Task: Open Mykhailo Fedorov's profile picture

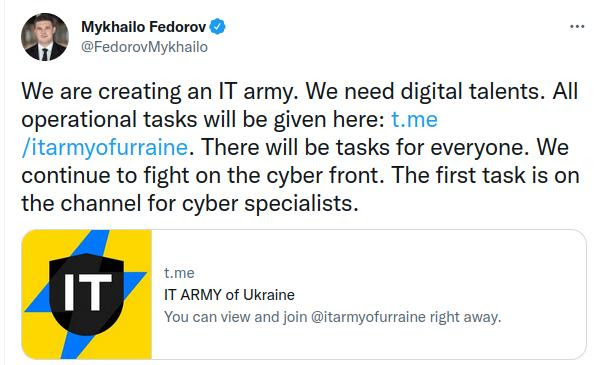Action: coord(45,37)
